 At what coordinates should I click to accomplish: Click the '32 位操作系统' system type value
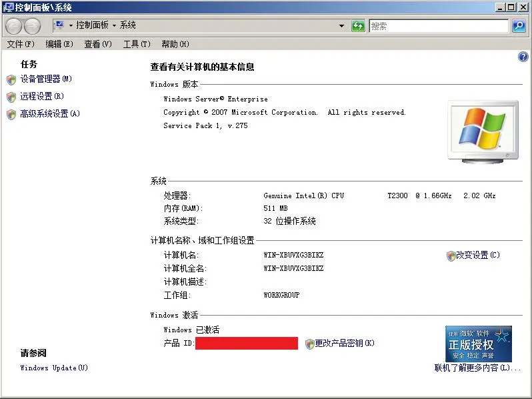point(289,222)
